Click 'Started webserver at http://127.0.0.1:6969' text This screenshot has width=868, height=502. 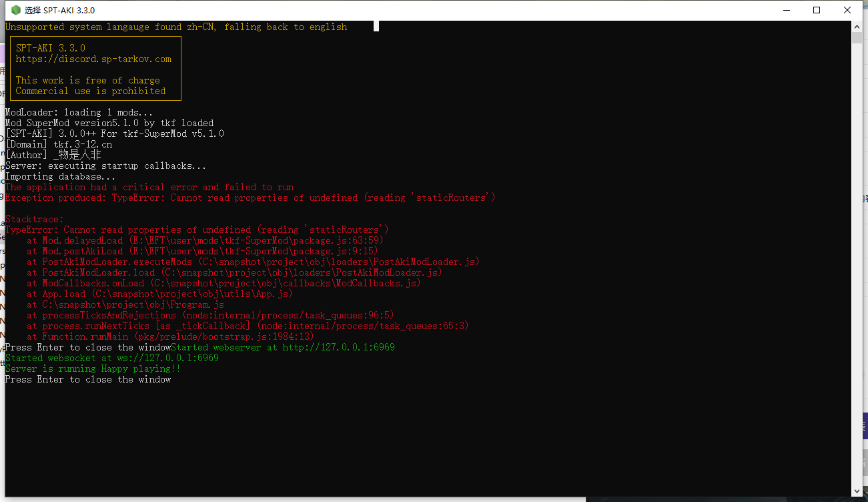(x=283, y=347)
